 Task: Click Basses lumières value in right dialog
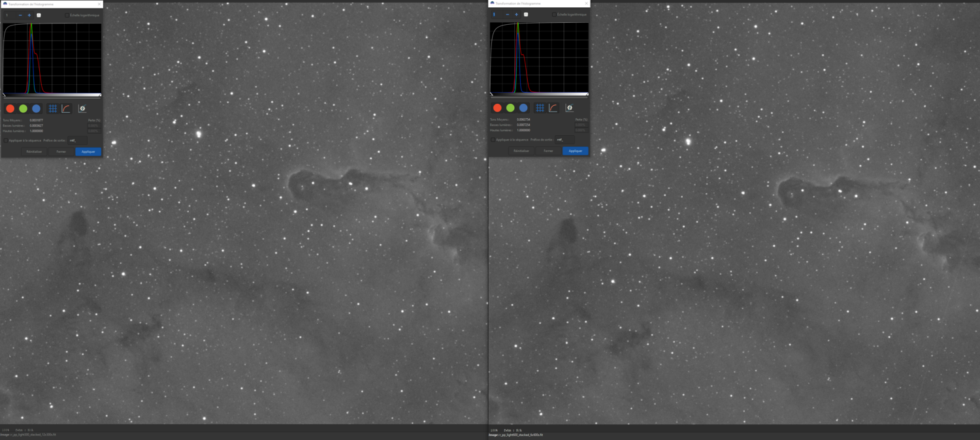[x=524, y=125]
